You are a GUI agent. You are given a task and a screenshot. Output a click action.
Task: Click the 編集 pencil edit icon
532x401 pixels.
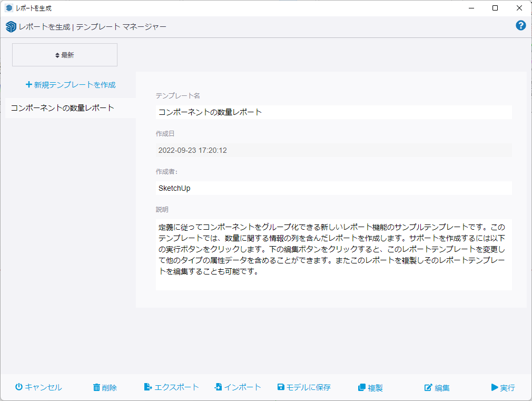pos(428,387)
